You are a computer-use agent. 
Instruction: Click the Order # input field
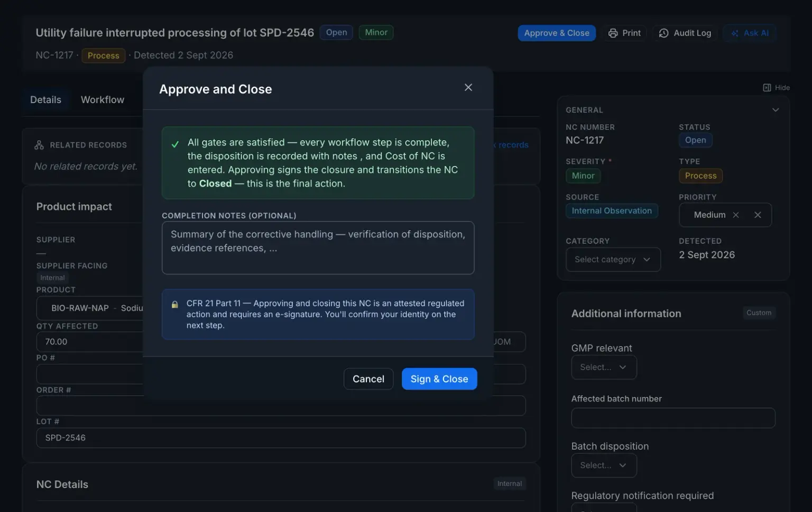(281, 406)
